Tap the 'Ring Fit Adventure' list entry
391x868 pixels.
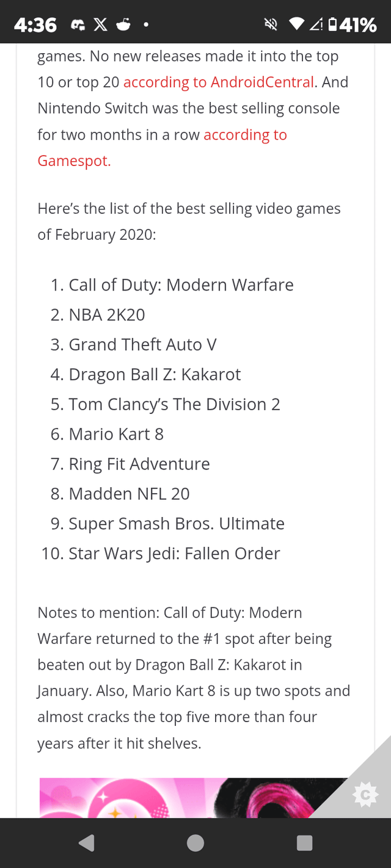coord(139,464)
